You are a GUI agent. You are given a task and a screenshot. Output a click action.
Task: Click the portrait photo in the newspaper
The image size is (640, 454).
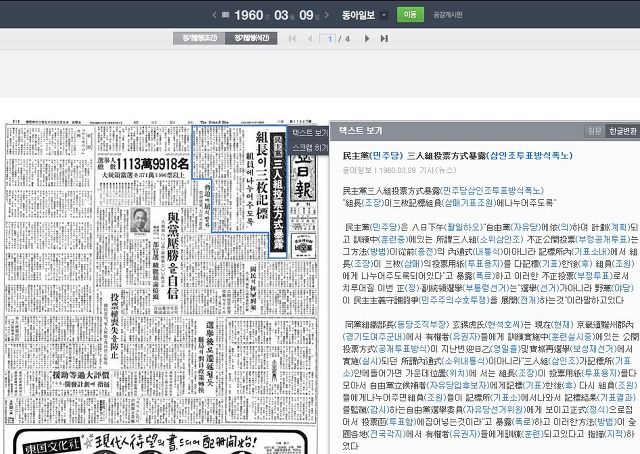[140, 222]
